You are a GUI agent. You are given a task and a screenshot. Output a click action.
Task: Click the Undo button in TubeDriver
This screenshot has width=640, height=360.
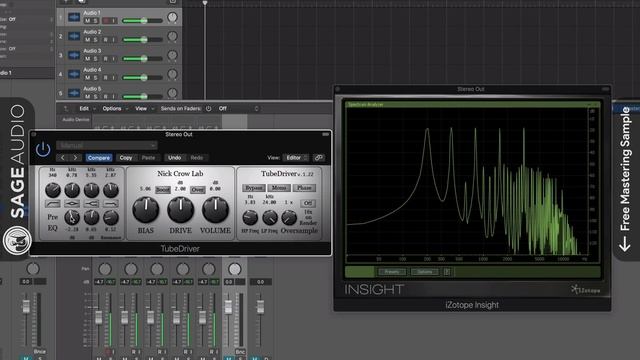pyautogui.click(x=174, y=158)
